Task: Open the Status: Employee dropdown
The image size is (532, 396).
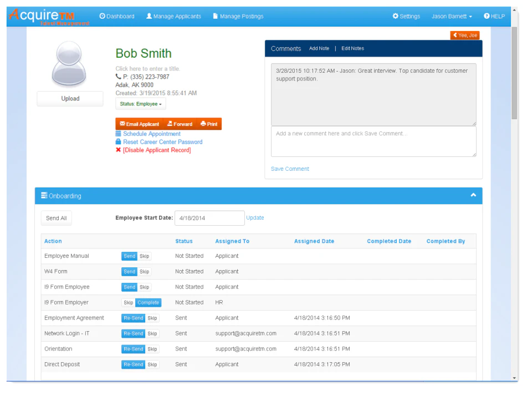Action: tap(140, 104)
